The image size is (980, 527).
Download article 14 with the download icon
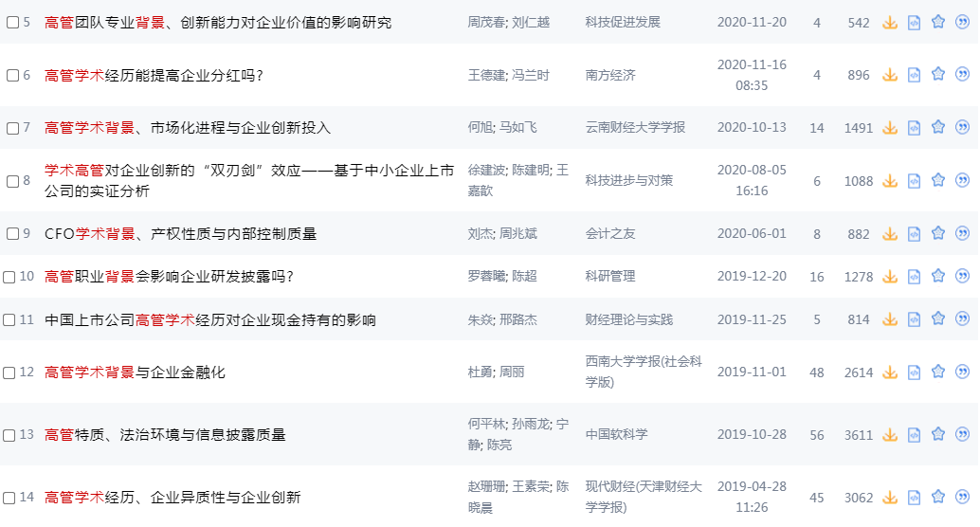889,499
